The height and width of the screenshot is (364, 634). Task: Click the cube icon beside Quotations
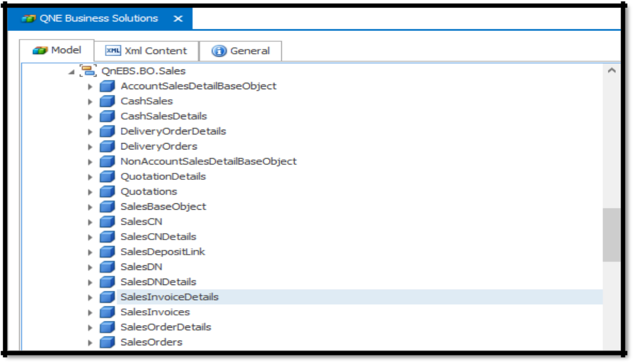pos(107,191)
